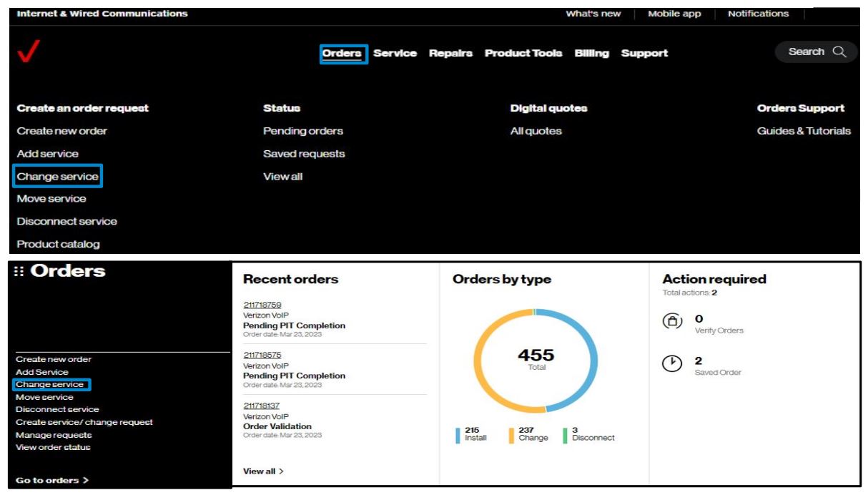Open Create service/ change request

point(84,422)
